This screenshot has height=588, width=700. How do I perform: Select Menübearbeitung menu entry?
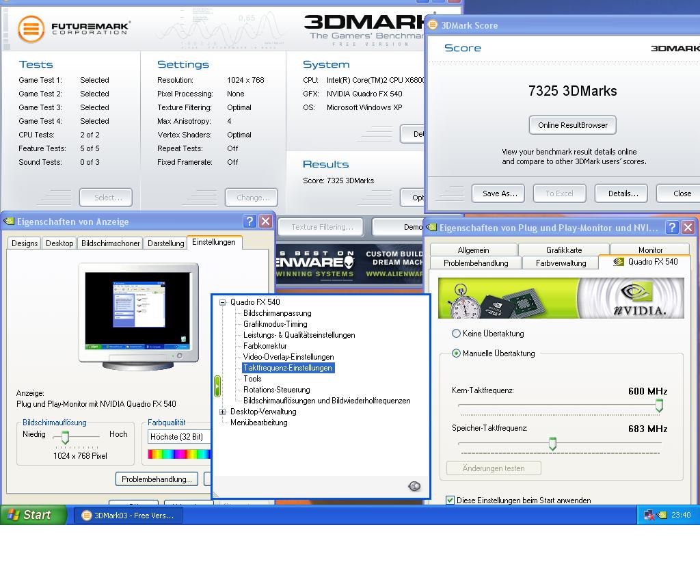(259, 423)
